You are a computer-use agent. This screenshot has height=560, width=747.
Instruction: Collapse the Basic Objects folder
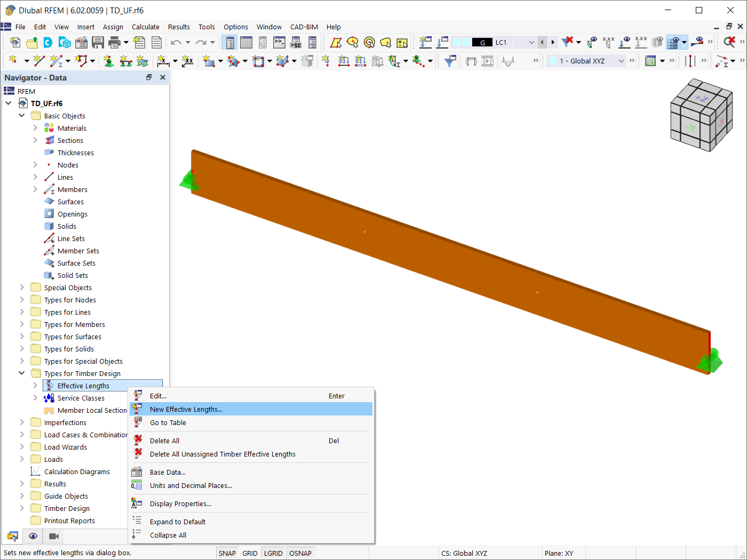(x=22, y=116)
